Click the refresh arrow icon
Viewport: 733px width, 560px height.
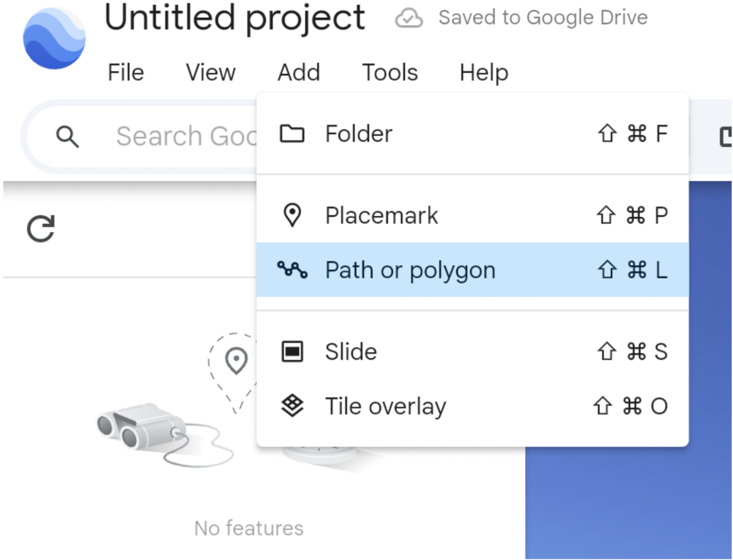[x=41, y=229]
